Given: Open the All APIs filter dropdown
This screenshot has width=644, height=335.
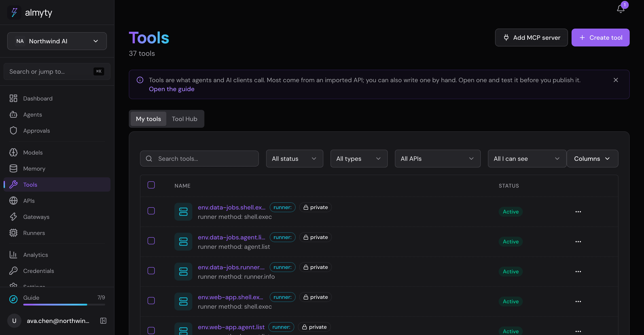Looking at the screenshot, I should point(438,159).
